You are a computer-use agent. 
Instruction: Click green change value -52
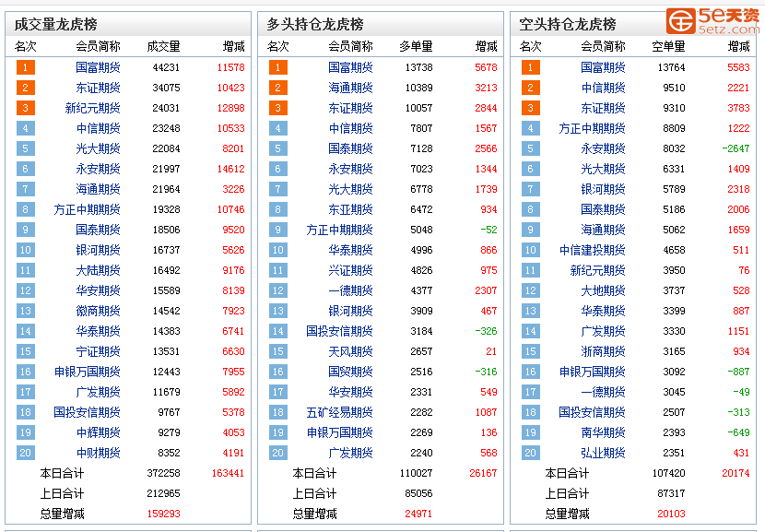(488, 230)
